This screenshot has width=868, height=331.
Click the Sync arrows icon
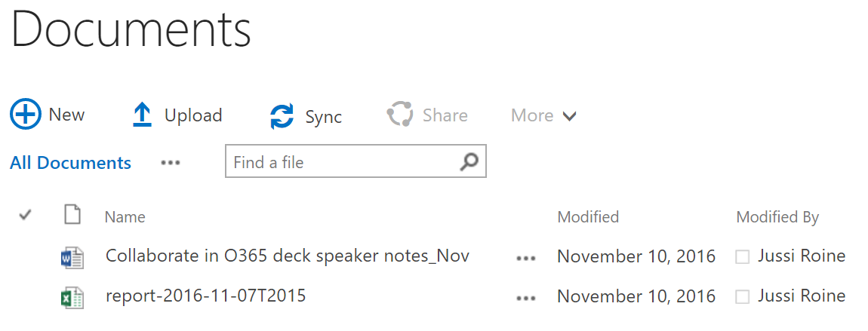click(x=282, y=116)
